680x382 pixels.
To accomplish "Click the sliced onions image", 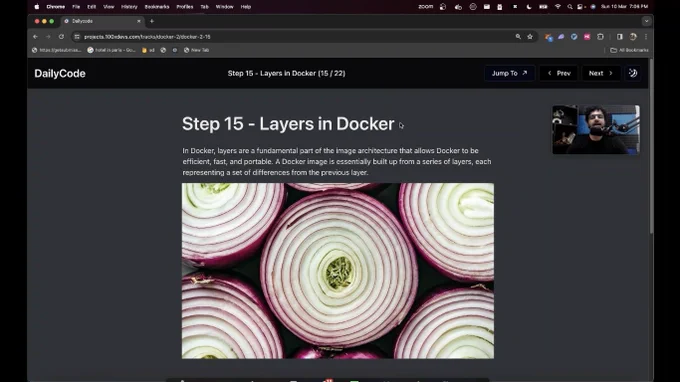I will click(x=338, y=271).
